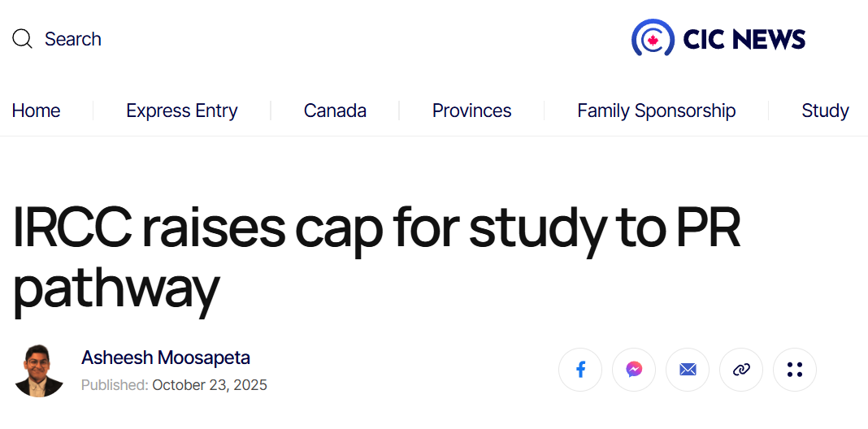Viewport: 868px width, 429px height.
Task: Open Asheesh Moosapeta's author profile link
Action: point(166,357)
